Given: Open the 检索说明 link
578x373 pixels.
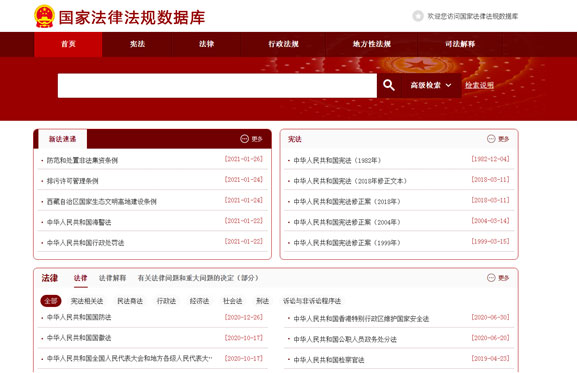Looking at the screenshot, I should (479, 85).
